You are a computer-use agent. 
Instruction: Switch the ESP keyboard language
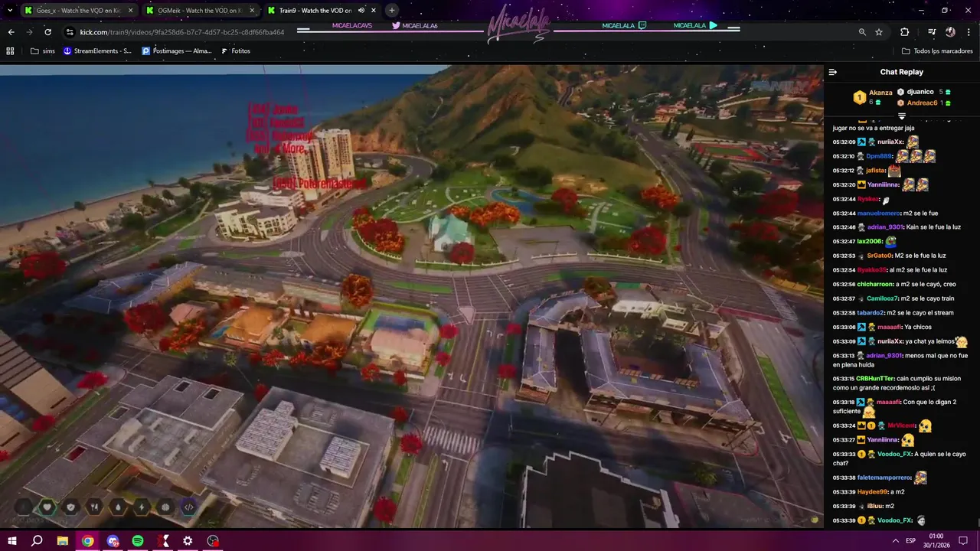pos(910,540)
